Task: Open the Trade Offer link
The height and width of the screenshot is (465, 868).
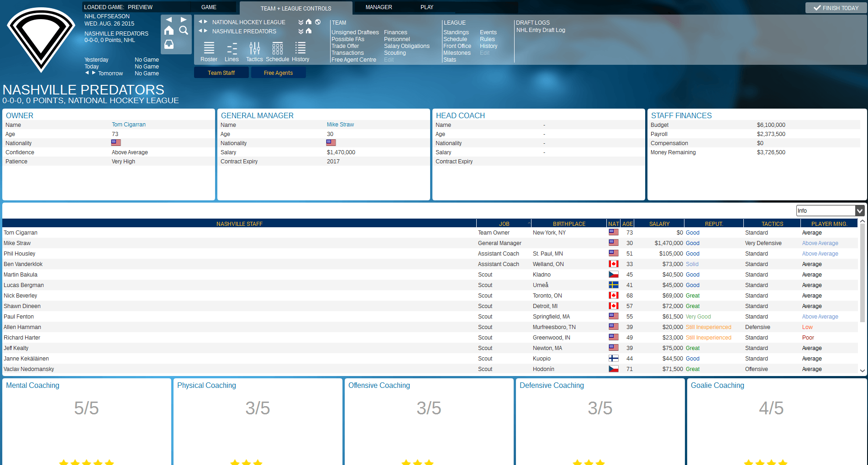Action: click(x=345, y=46)
